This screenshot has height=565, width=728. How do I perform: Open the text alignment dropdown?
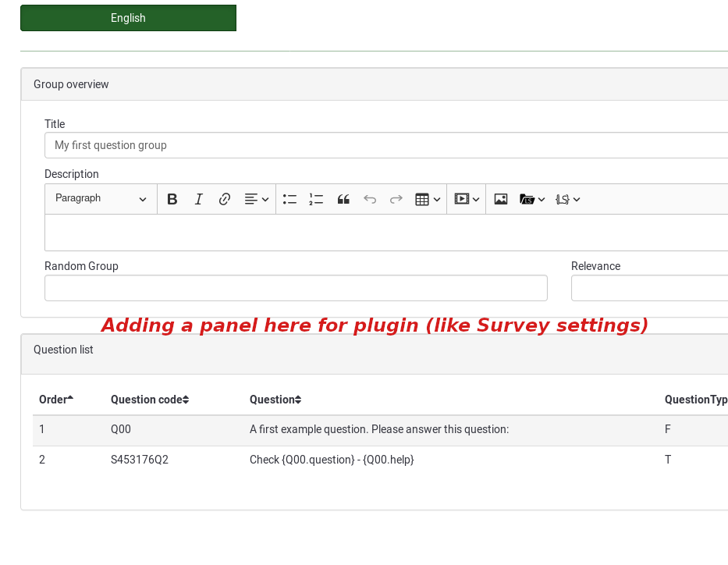point(257,199)
